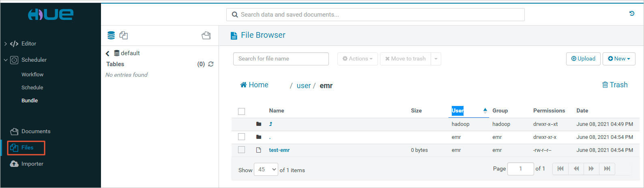Click the Documents folder icon in sidebar
The image size is (644, 188).
[14, 132]
